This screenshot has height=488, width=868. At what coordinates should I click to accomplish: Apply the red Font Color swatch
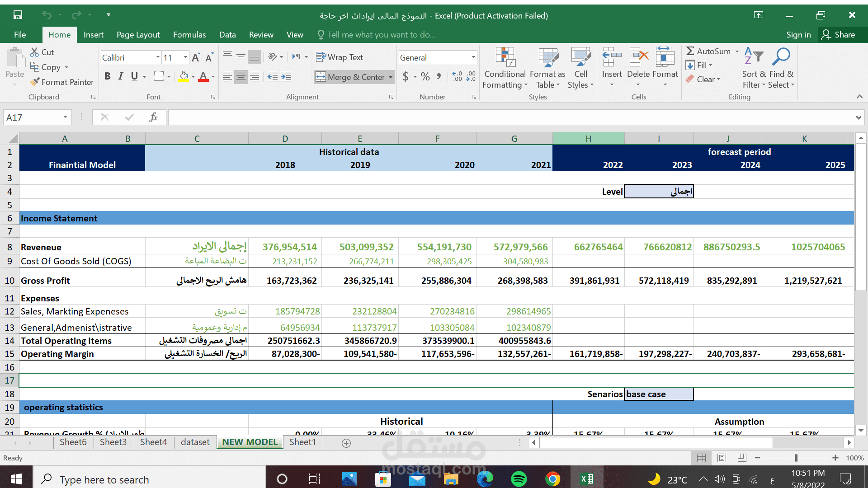pos(203,76)
